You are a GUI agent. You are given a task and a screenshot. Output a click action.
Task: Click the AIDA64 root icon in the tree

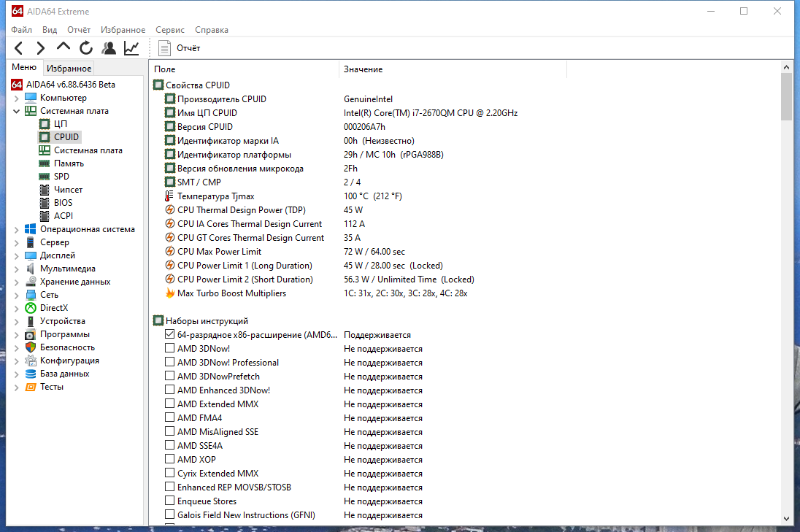pyautogui.click(x=17, y=85)
